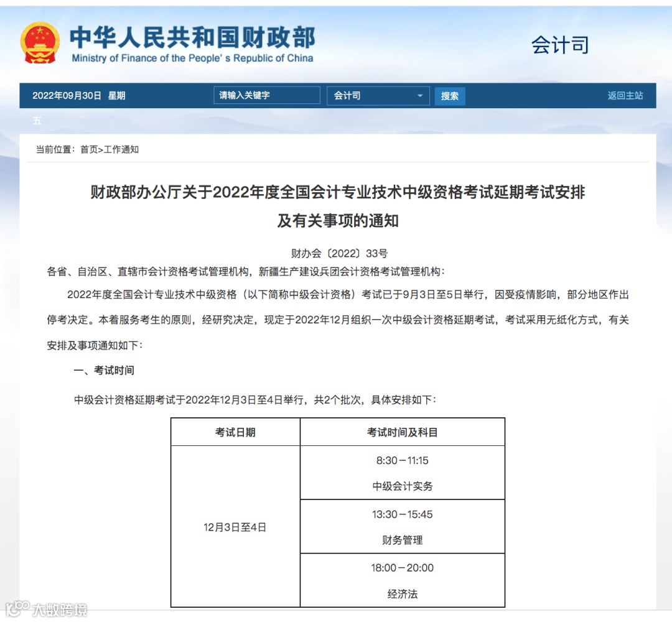Click the national emblem logo
The width and height of the screenshot is (672, 622).
coord(39,43)
